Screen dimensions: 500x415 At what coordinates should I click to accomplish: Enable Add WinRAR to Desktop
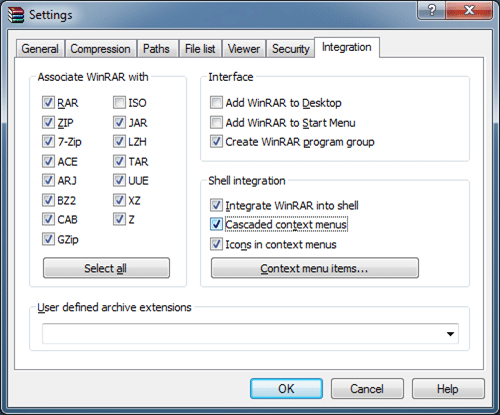216,102
